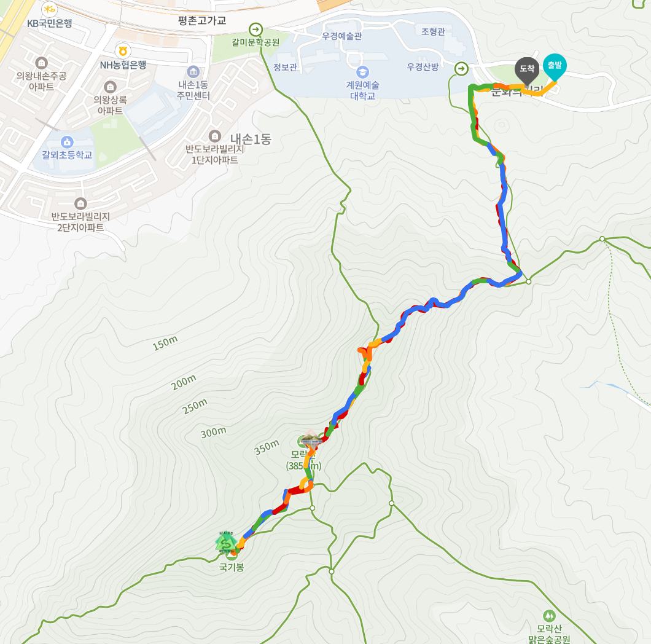The width and height of the screenshot is (651, 644).
Task: Open the 계원예술대학교 graduation cap icon
Action: [x=362, y=73]
